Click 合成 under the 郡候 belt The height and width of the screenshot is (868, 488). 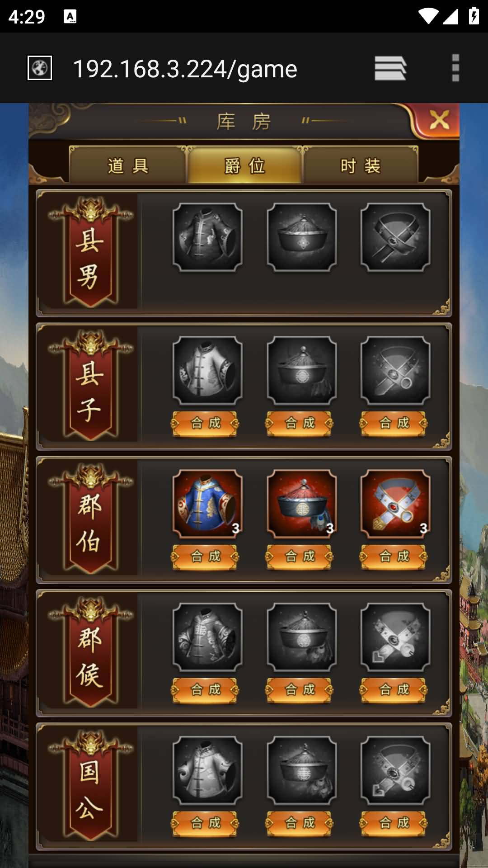(394, 690)
